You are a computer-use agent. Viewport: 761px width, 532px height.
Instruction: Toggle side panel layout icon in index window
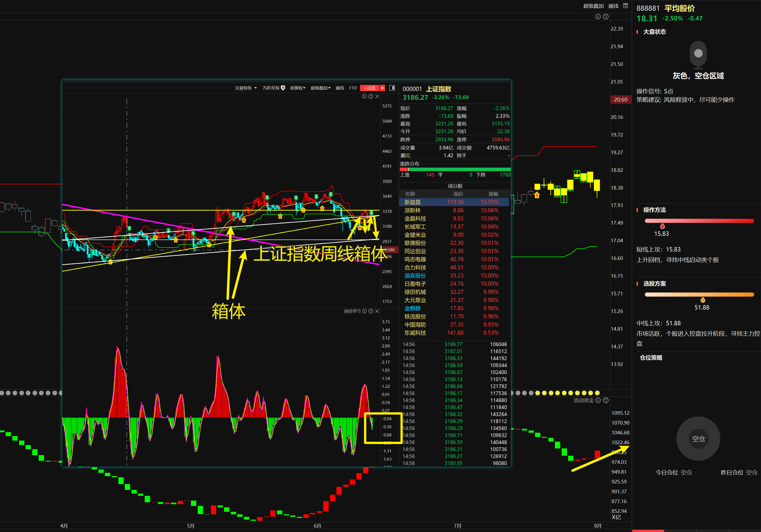point(392,88)
